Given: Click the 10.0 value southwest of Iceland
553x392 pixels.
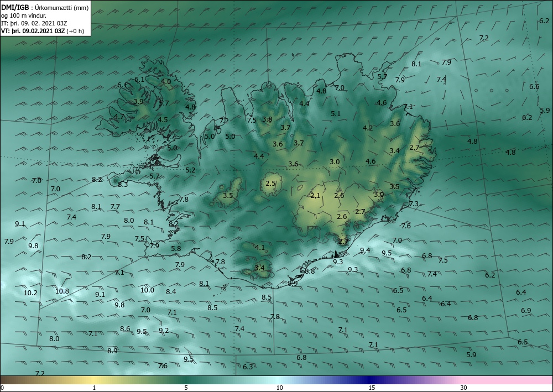Looking at the screenshot, I should point(148,290).
